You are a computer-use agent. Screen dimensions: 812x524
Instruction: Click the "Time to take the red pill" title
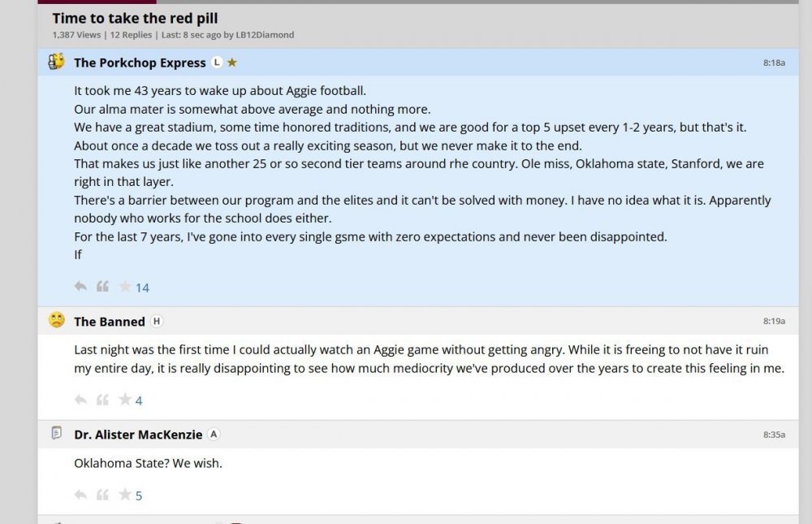pyautogui.click(x=135, y=18)
